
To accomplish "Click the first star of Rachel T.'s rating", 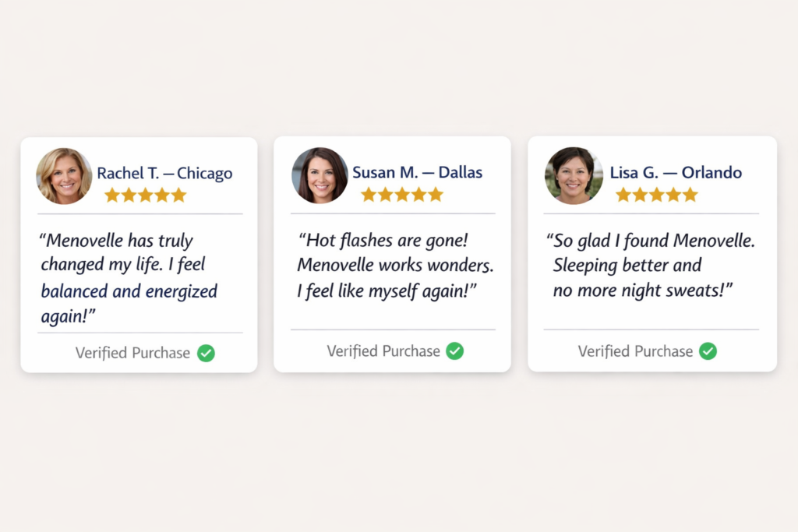I will pos(112,195).
